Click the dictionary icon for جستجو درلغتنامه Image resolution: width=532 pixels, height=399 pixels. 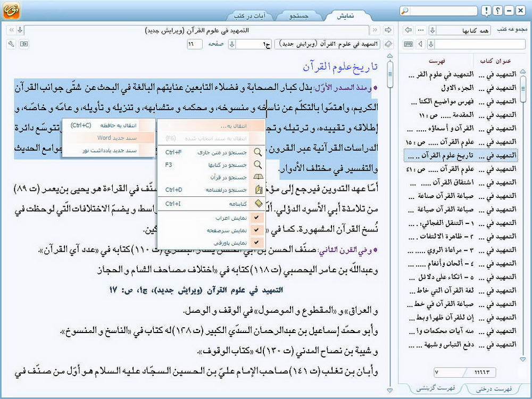[x=259, y=190]
